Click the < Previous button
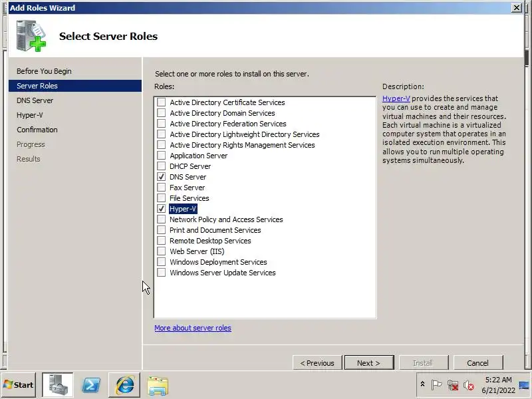The width and height of the screenshot is (532, 399). click(x=317, y=362)
